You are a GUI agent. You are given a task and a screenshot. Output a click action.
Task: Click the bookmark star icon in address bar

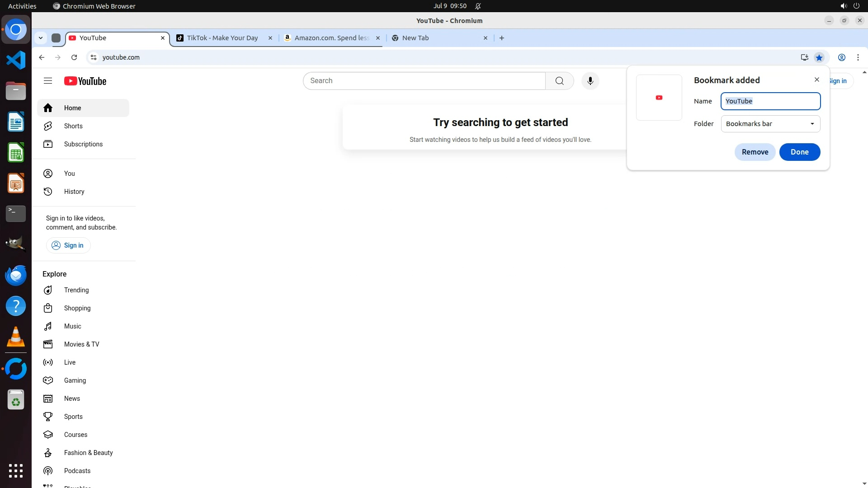click(x=819, y=57)
